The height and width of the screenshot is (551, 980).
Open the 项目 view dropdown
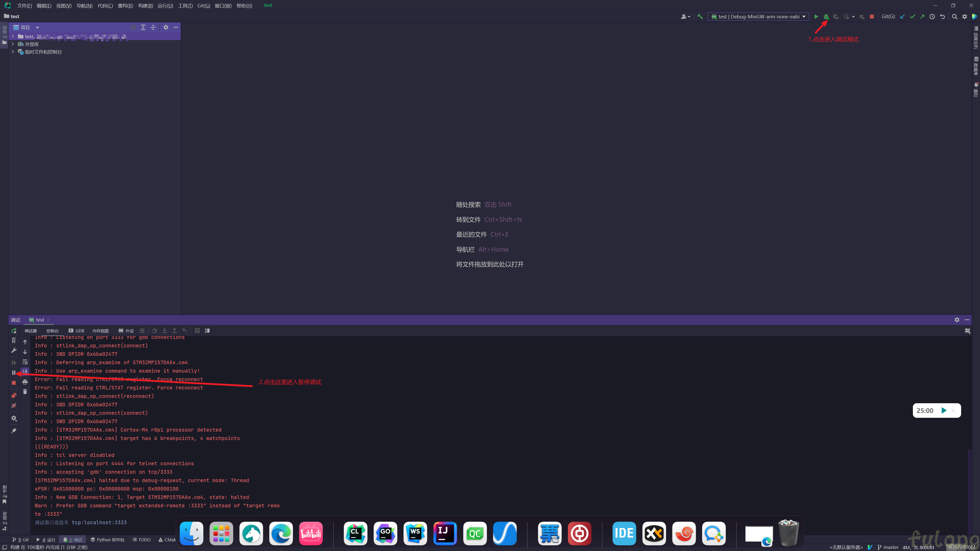pos(37,27)
